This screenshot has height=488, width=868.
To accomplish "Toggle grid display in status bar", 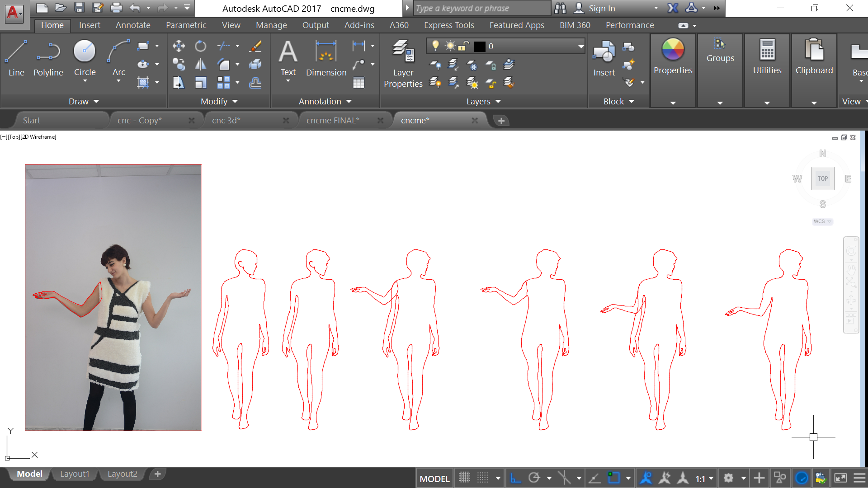I will click(464, 478).
